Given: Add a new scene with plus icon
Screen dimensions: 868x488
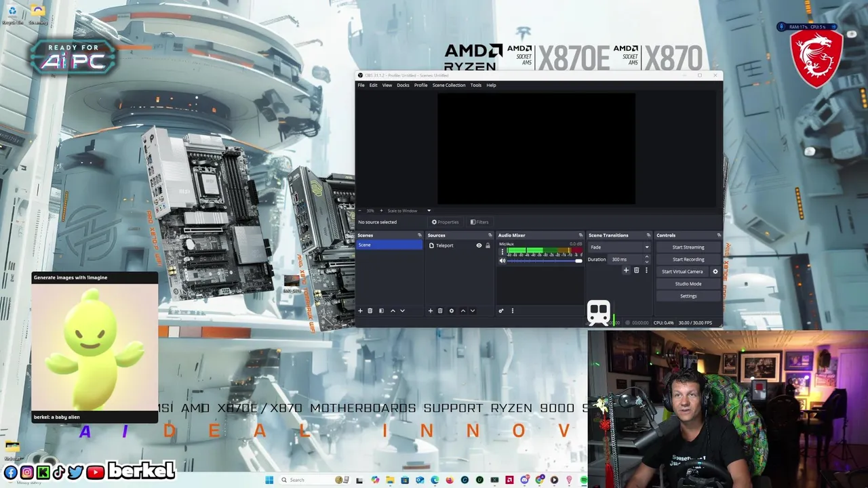Looking at the screenshot, I should 360,310.
